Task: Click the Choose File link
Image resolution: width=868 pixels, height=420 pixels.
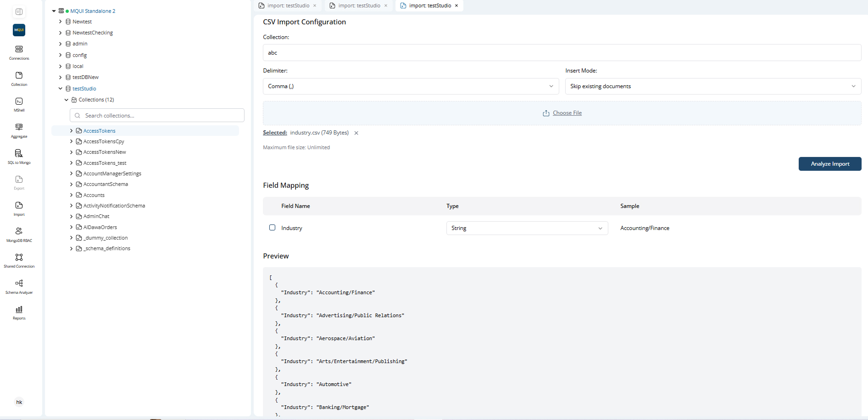Action: [x=567, y=113]
